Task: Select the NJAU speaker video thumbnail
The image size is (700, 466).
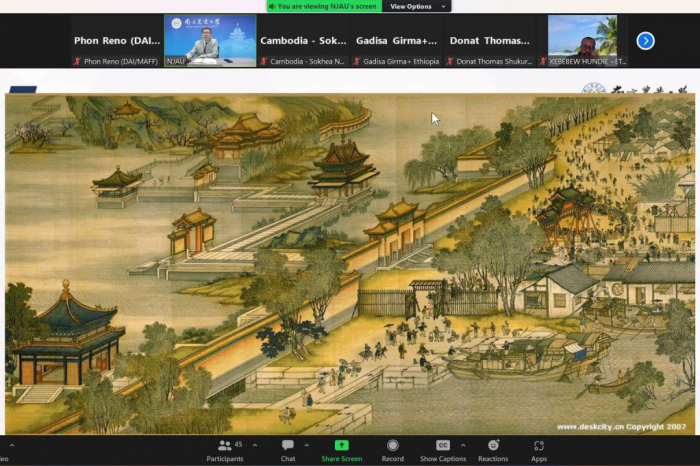Action: [x=210, y=40]
